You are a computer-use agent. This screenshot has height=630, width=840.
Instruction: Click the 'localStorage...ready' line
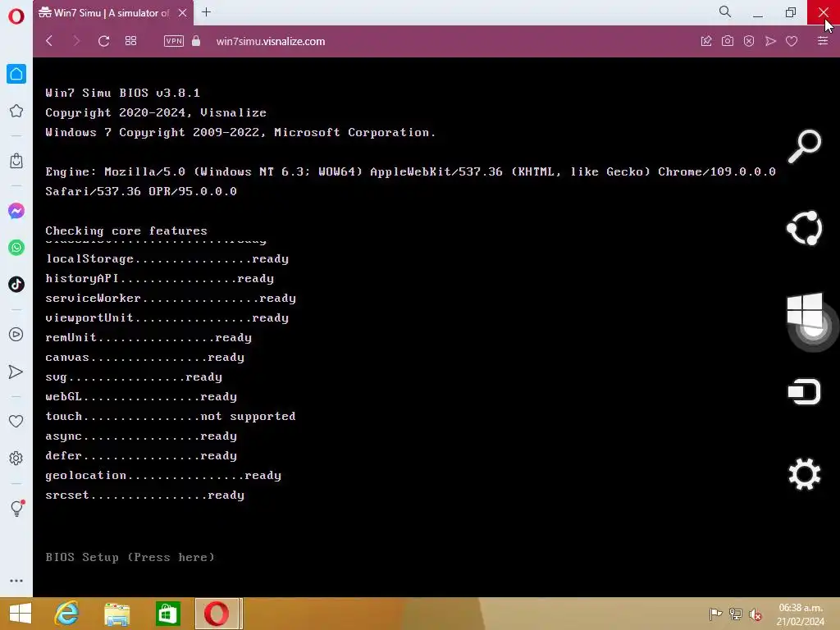167,258
